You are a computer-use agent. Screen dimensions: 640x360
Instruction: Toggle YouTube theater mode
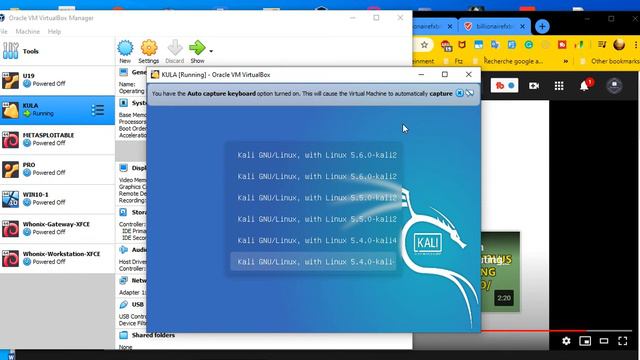coord(604,341)
